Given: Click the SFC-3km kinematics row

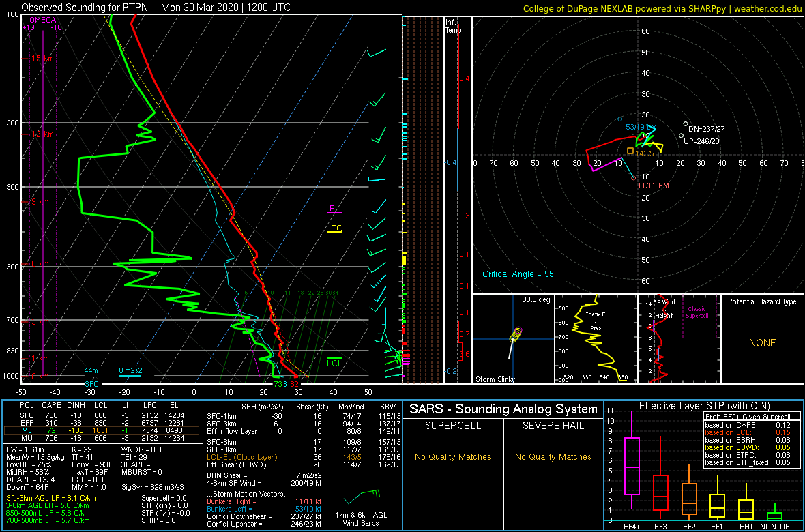Looking at the screenshot, I should [x=302, y=423].
